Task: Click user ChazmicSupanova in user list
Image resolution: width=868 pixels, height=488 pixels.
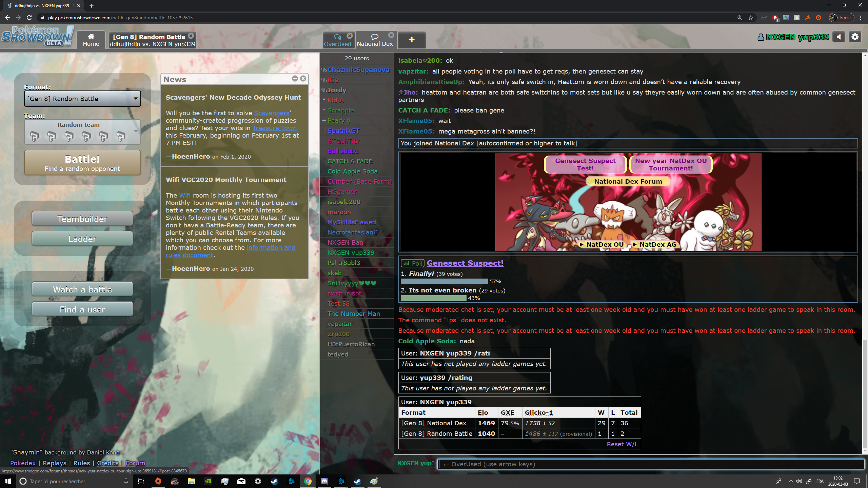Action: tap(358, 69)
